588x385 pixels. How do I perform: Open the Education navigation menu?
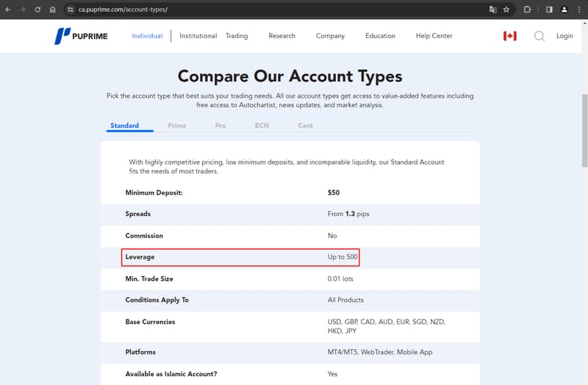[x=380, y=36]
